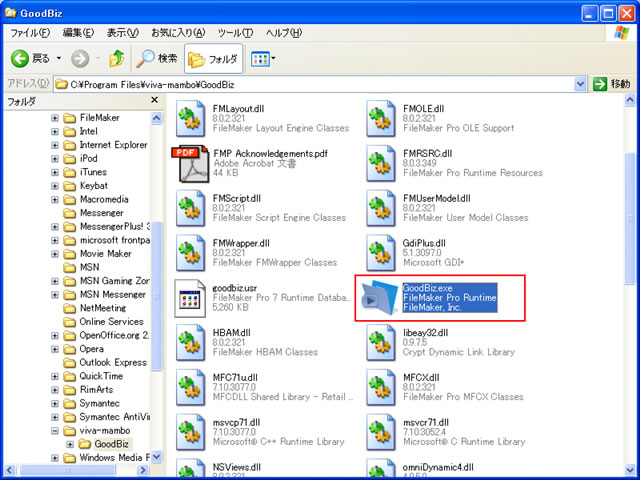This screenshot has height=480, width=640.
Task: Click the GoodBiz.exe application icon
Action: coord(380,299)
